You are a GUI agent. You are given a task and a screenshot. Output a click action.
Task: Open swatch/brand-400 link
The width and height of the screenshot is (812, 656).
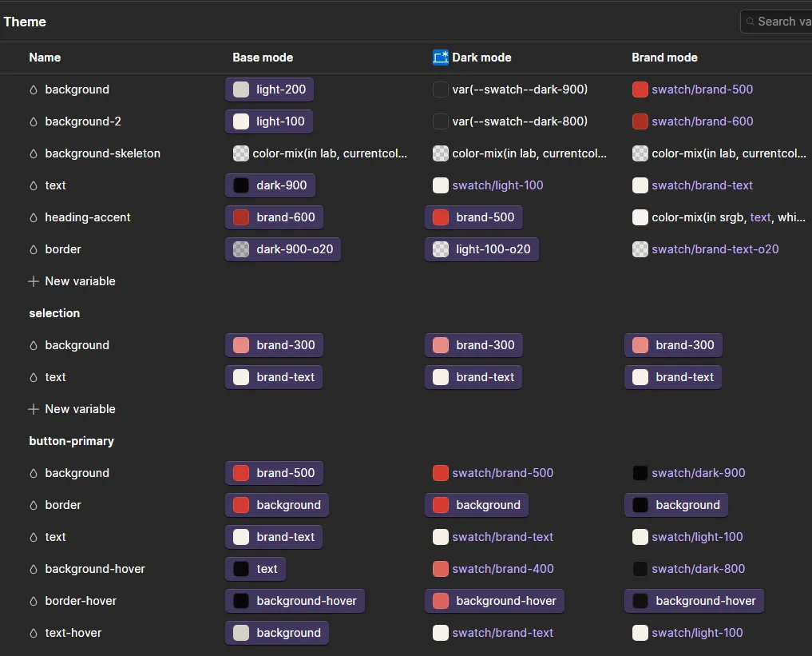pos(503,569)
